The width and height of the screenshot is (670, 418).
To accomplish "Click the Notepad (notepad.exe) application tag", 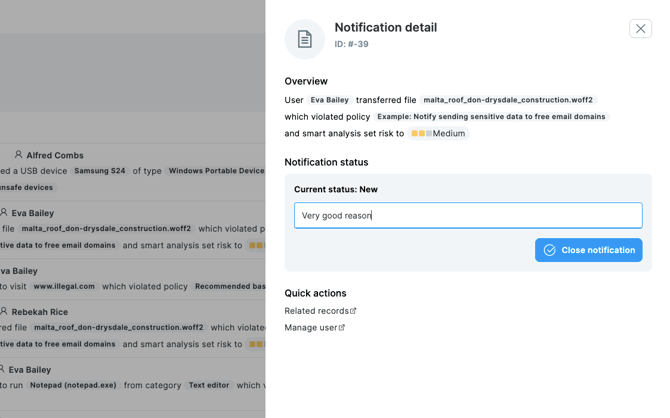I will click(x=72, y=385).
